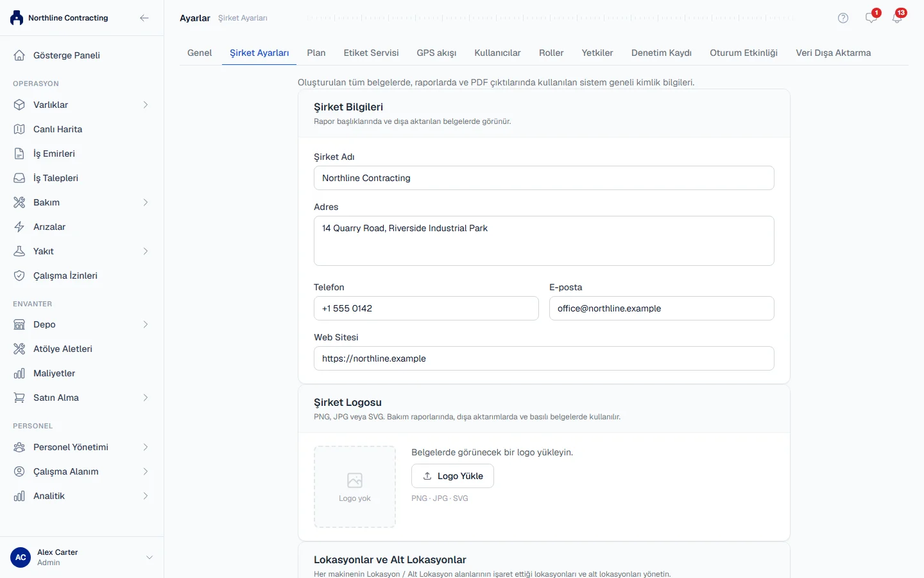Expand the Analitik submenu chevron
The image size is (924, 578).
[x=146, y=496]
